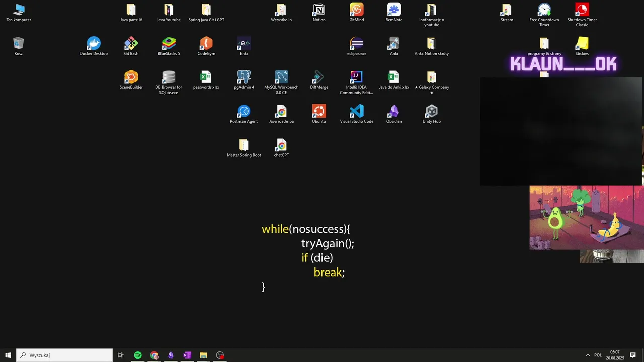Select the Java Youtube folder

[x=169, y=13]
